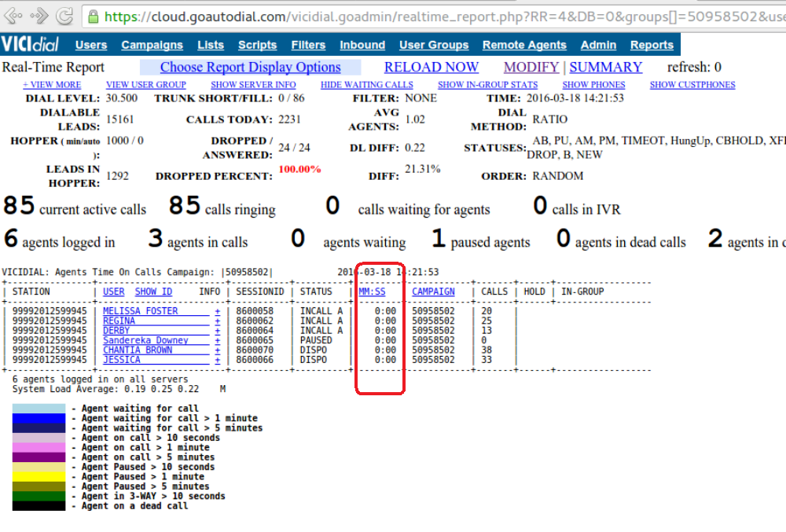Expand Choose Report Display Options
Image resolution: width=786 pixels, height=532 pixels.
coord(250,67)
